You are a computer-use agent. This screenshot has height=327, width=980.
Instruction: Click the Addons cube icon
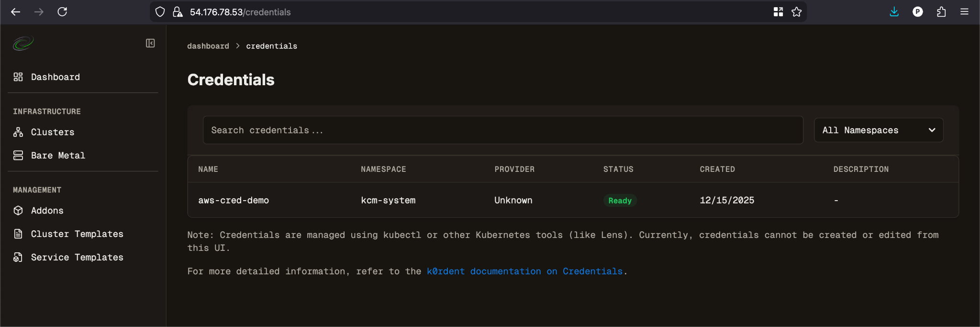coord(18,211)
